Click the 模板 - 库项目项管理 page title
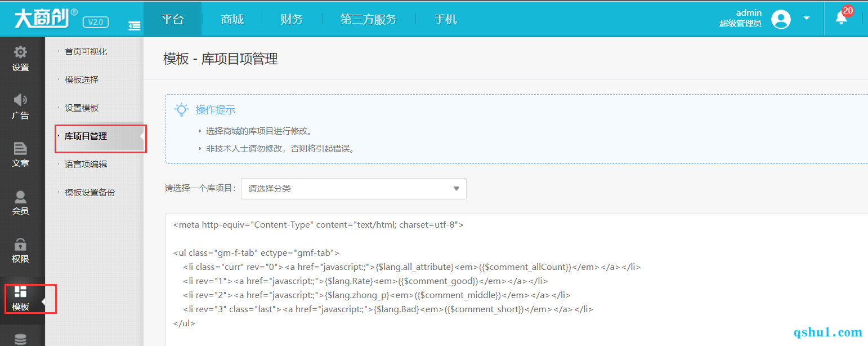 pos(221,59)
